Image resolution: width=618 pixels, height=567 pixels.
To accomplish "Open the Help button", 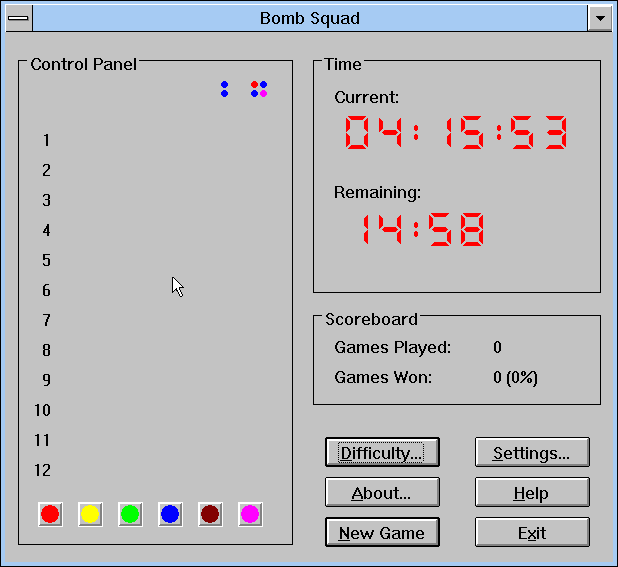I will tap(531, 493).
